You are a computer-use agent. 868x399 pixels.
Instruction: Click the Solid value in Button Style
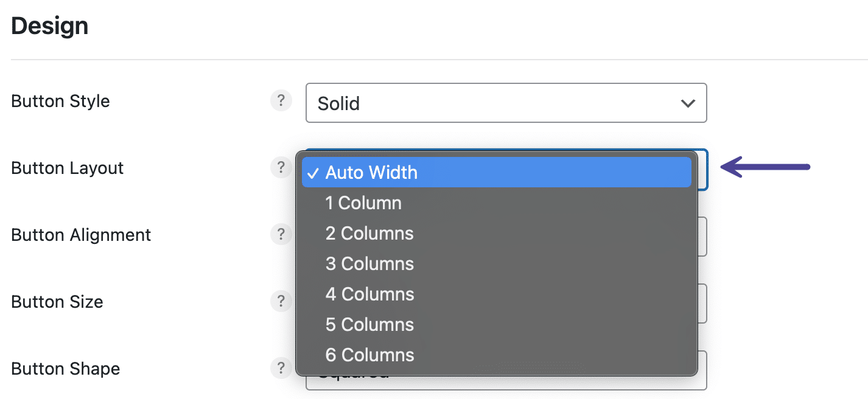tap(338, 103)
